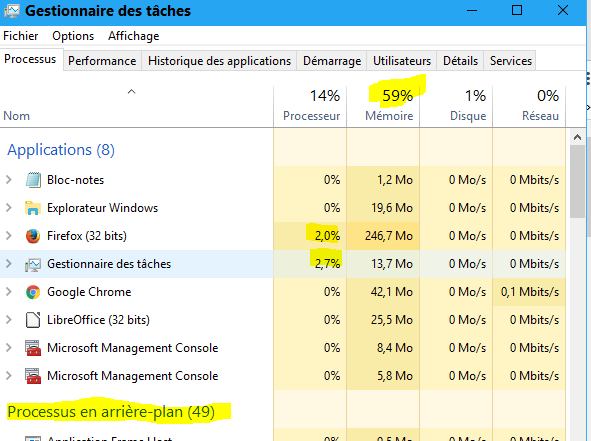The image size is (591, 441).
Task: Select the Processus tab
Action: tap(30, 59)
